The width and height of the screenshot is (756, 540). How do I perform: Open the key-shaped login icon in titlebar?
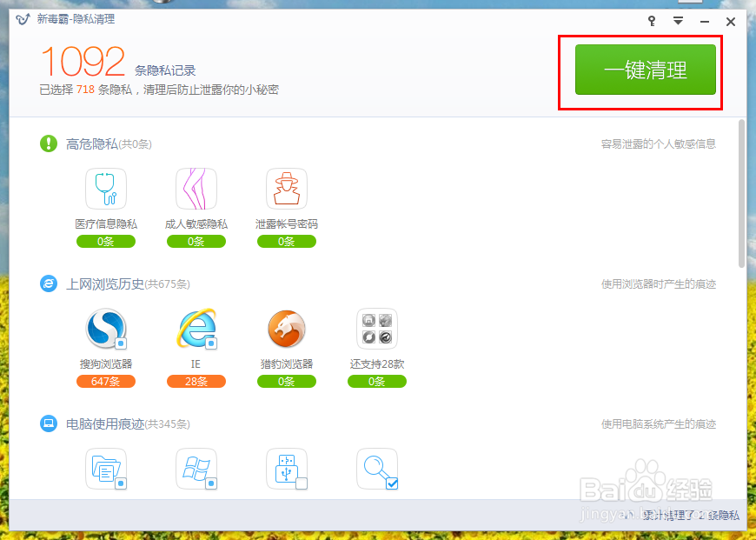pyautogui.click(x=650, y=20)
